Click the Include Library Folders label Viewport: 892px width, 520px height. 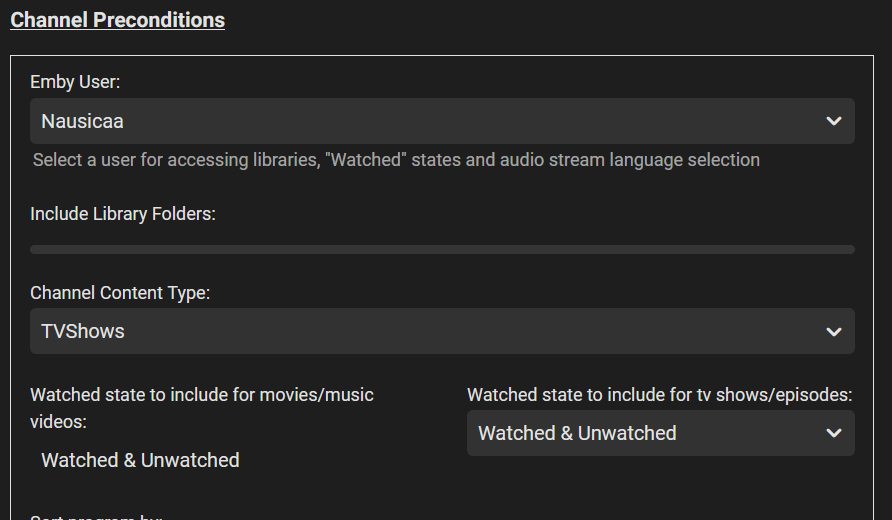(123, 214)
